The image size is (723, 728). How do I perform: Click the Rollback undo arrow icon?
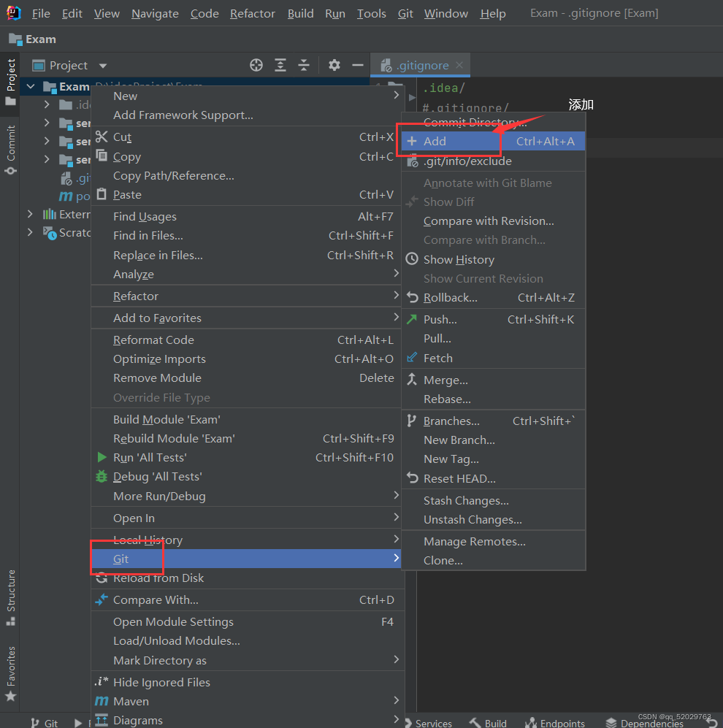pos(412,297)
